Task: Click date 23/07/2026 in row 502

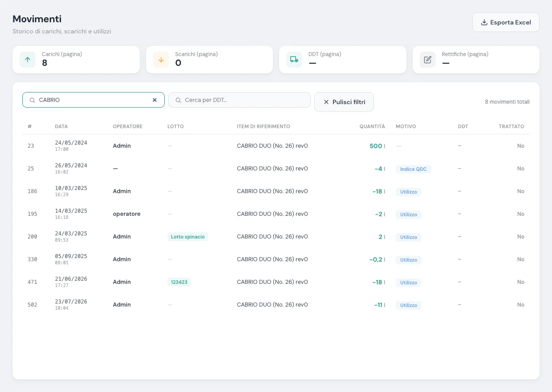Action: (71, 302)
